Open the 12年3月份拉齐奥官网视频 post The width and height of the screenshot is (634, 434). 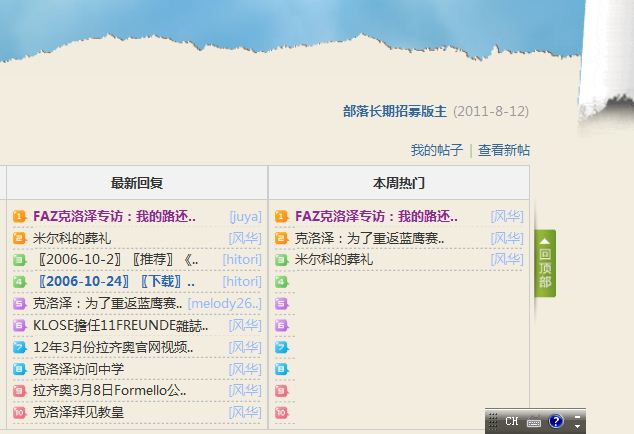pyautogui.click(x=113, y=347)
